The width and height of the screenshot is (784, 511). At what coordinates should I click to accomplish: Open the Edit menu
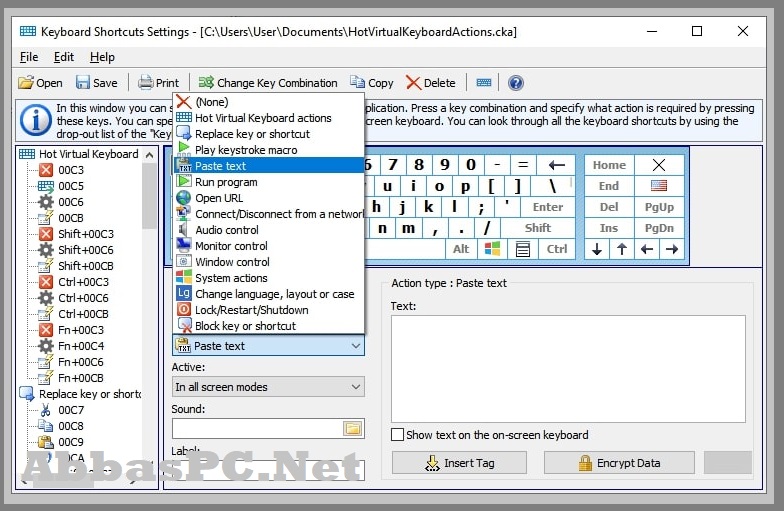[64, 57]
